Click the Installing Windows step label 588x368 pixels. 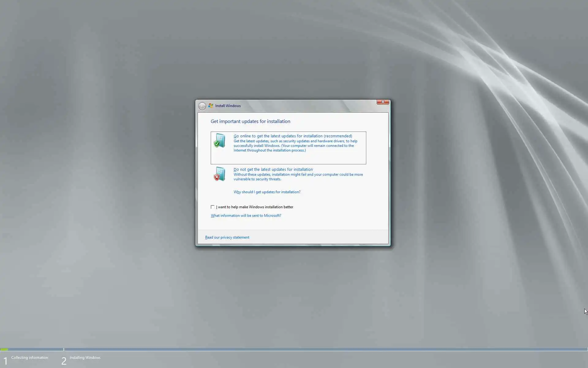[85, 358]
